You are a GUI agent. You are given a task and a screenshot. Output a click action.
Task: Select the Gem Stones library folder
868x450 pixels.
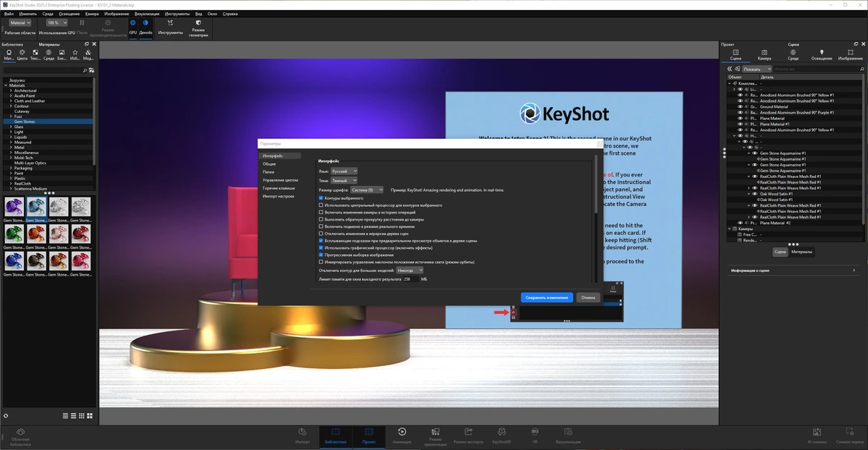pyautogui.click(x=48, y=122)
